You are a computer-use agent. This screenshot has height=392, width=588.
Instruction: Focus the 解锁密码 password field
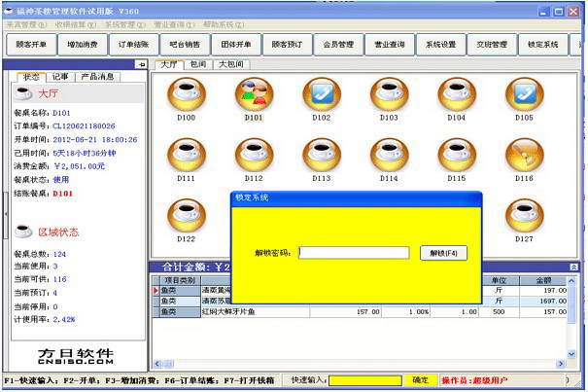click(x=354, y=253)
